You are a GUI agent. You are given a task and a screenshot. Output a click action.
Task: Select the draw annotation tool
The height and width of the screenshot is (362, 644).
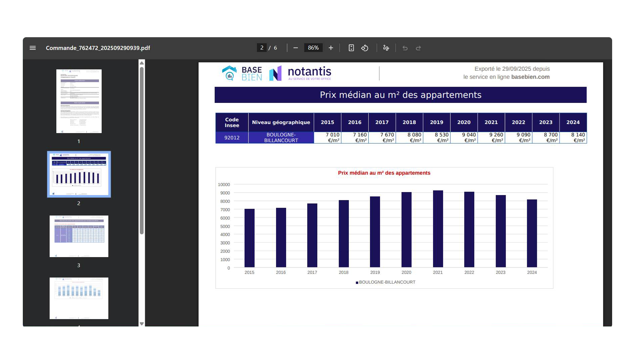[x=386, y=48]
